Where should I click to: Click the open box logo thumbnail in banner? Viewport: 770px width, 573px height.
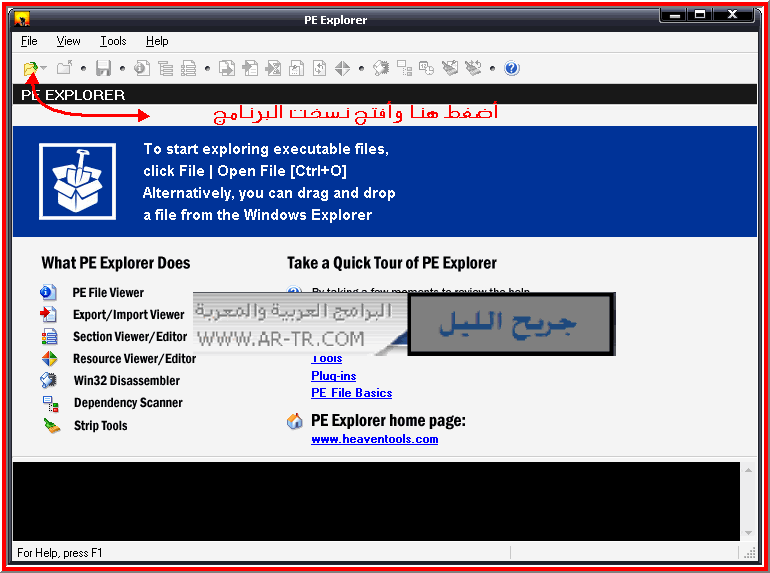click(x=78, y=181)
